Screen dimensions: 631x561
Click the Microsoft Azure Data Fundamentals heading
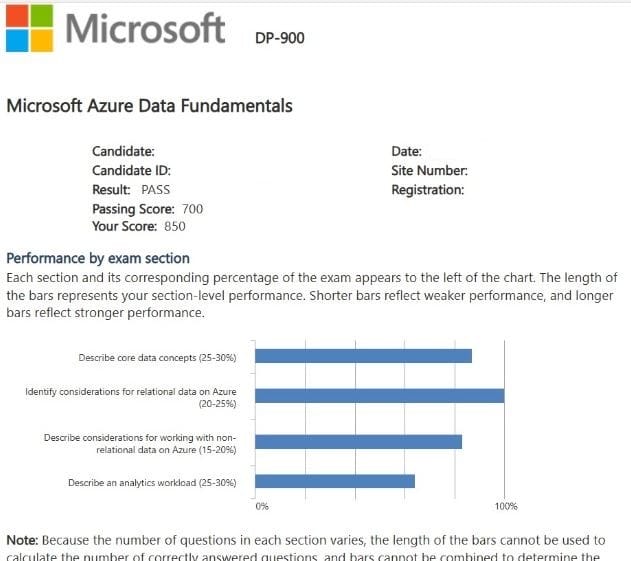[149, 105]
